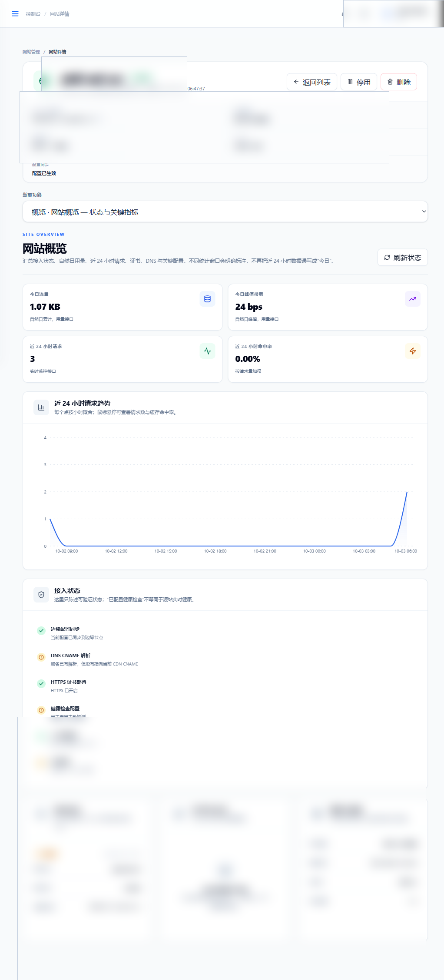Screen dimensions: 444x980
Task: Click the 配置已生效 status text
Action: pos(44,173)
